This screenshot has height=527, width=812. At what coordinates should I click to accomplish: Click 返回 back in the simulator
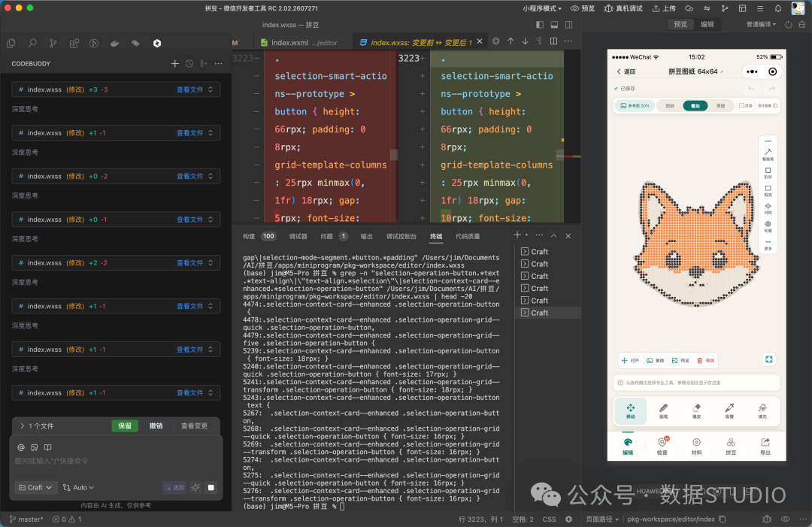pyautogui.click(x=626, y=71)
